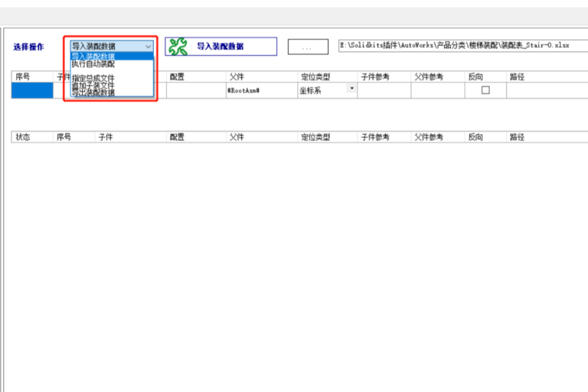Screen dimensions: 588x392
Task: Click the 路径 cell in first row
Action: pyautogui.click(x=547, y=90)
